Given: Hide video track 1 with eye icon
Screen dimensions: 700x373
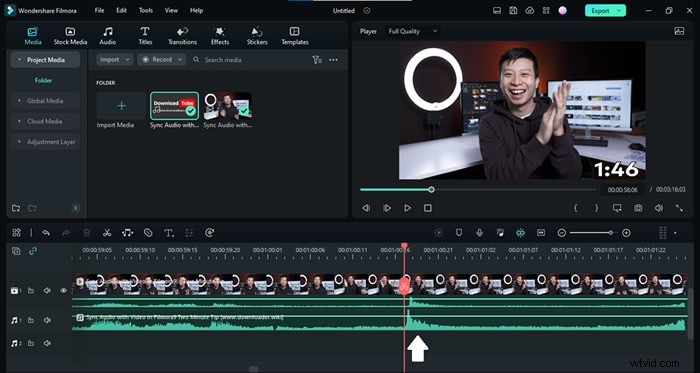Looking at the screenshot, I should pos(63,290).
